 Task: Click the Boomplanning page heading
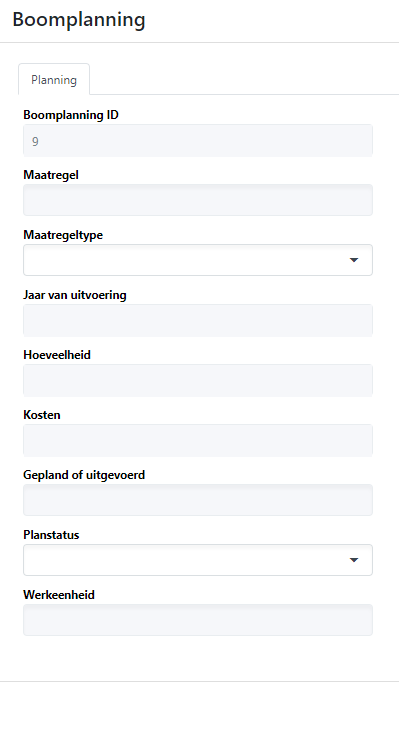[79, 20]
